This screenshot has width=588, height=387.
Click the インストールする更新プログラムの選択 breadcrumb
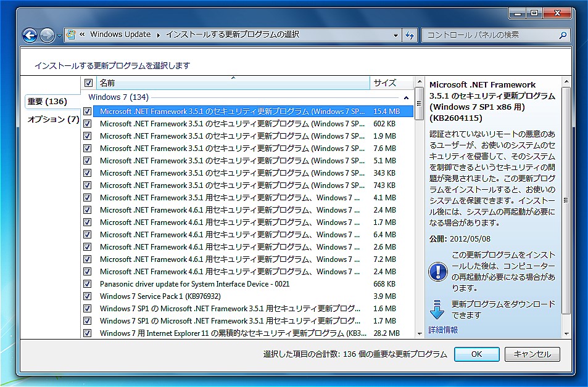pyautogui.click(x=233, y=35)
